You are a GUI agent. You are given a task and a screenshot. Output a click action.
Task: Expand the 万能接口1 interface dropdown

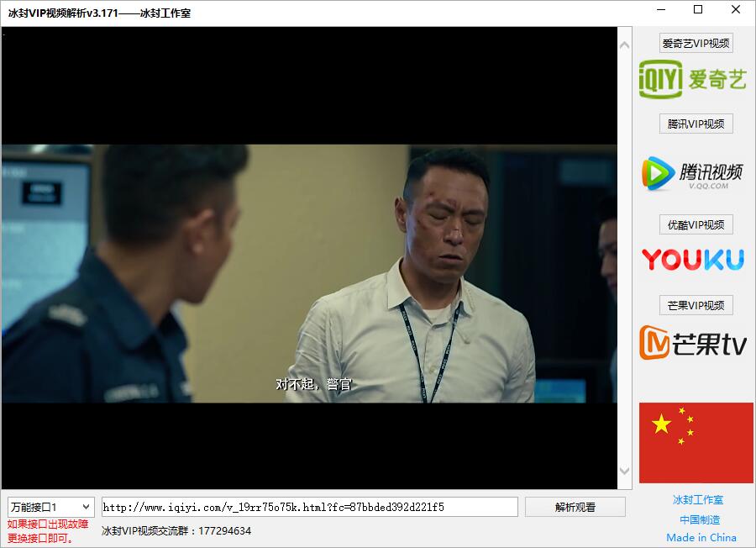(50, 507)
